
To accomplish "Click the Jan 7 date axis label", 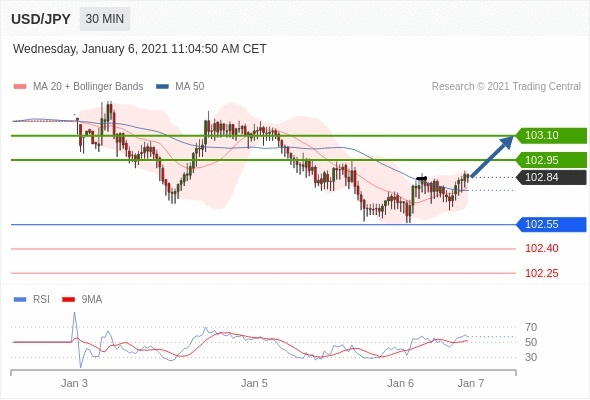I will pyautogui.click(x=471, y=383).
